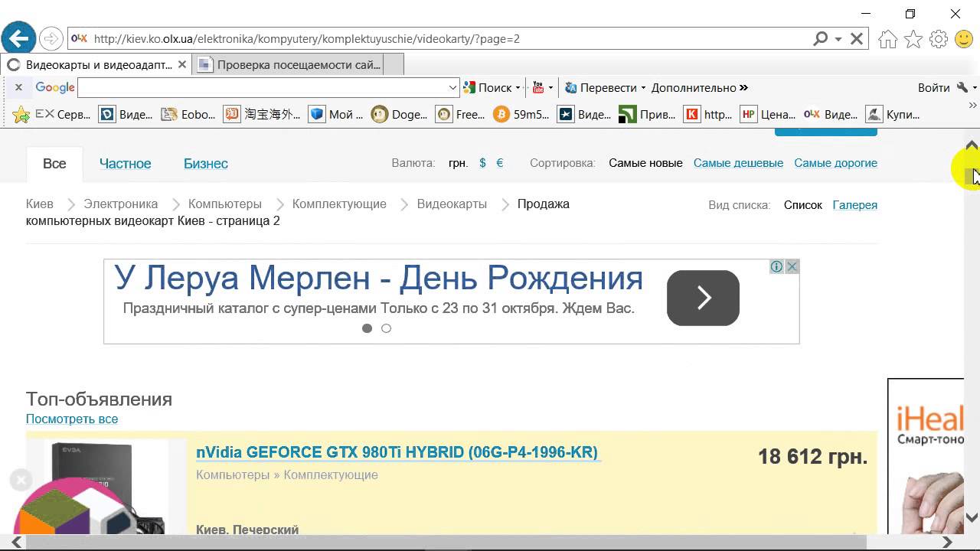The width and height of the screenshot is (980, 551).
Task: Add to favorites bar star icon
Action: [21, 115]
